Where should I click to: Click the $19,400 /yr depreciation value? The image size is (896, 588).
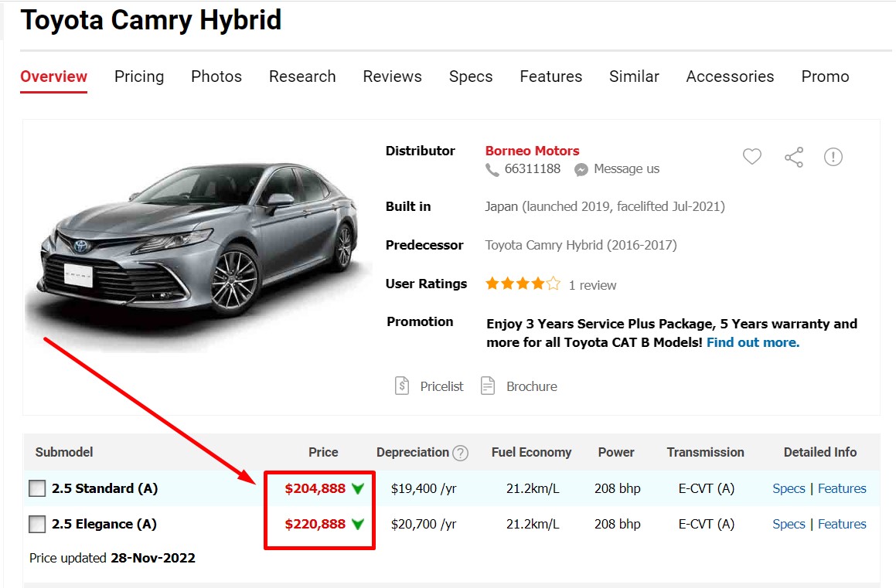point(424,488)
